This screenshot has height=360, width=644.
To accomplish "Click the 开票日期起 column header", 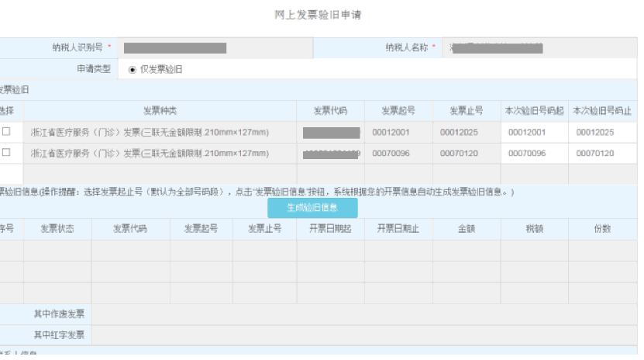I will [330, 229].
